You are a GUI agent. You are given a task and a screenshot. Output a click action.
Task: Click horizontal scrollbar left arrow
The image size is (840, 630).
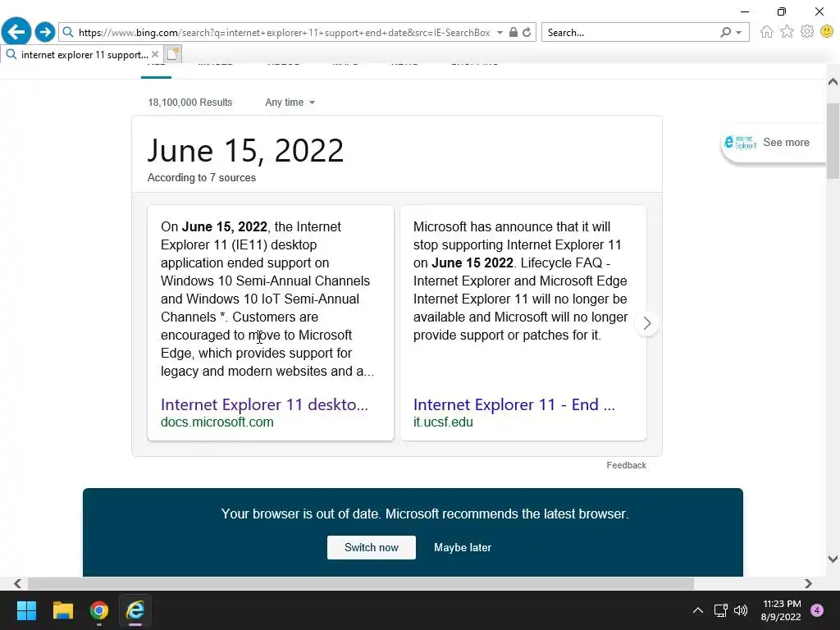click(18, 583)
